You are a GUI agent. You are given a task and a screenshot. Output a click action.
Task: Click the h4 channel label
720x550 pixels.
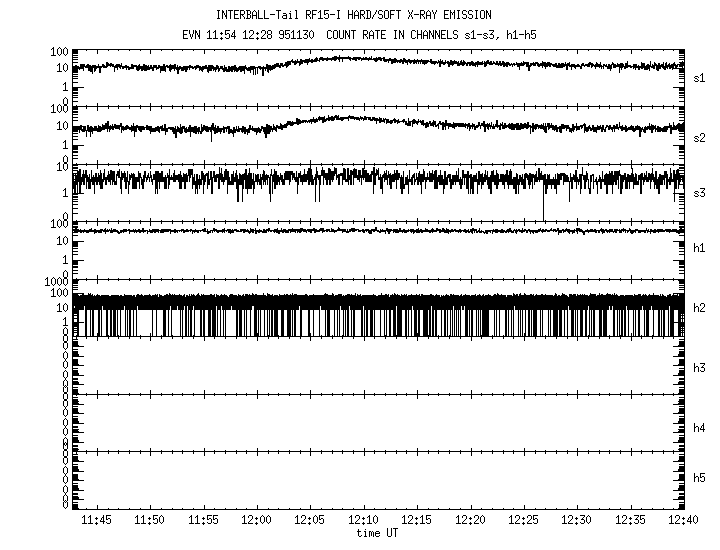699,428
